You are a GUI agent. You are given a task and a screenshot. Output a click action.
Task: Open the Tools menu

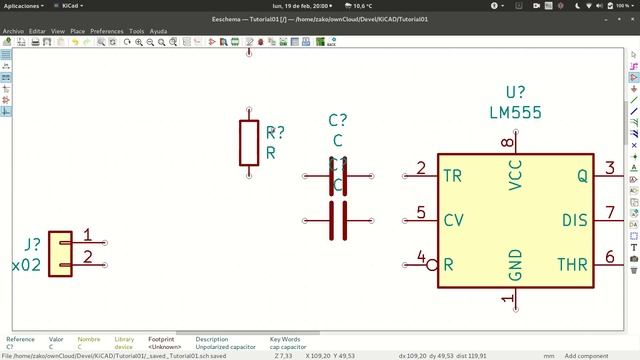[136, 31]
